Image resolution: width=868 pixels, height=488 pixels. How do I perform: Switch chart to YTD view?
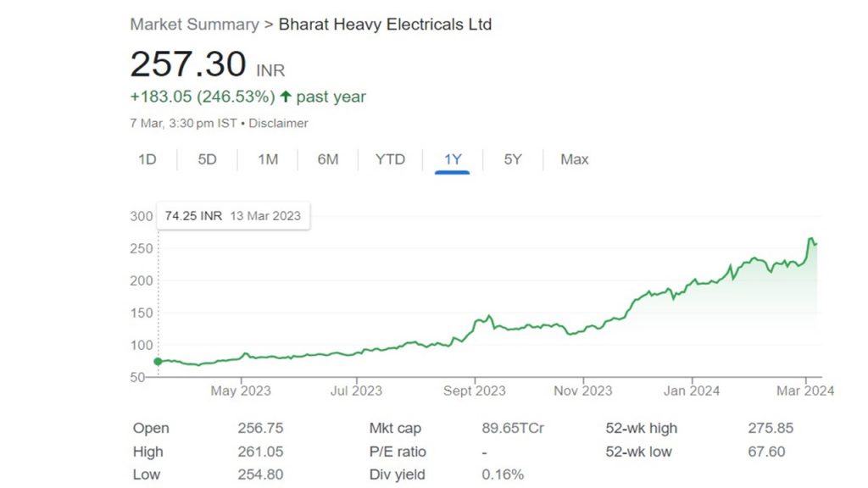[390, 159]
